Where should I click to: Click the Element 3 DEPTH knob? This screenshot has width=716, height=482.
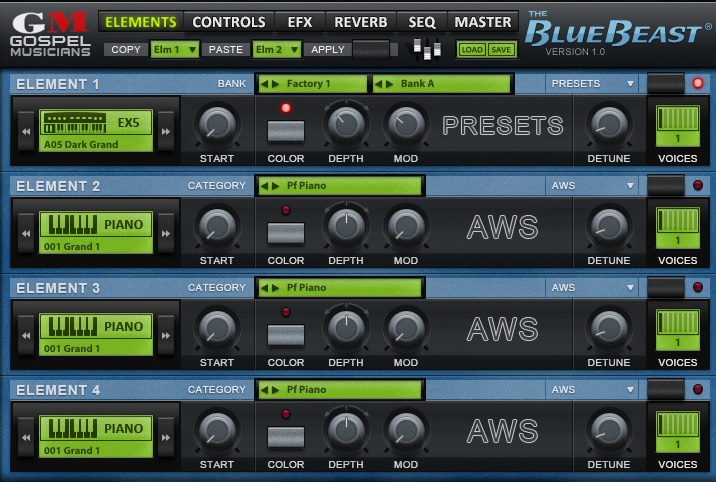346,327
